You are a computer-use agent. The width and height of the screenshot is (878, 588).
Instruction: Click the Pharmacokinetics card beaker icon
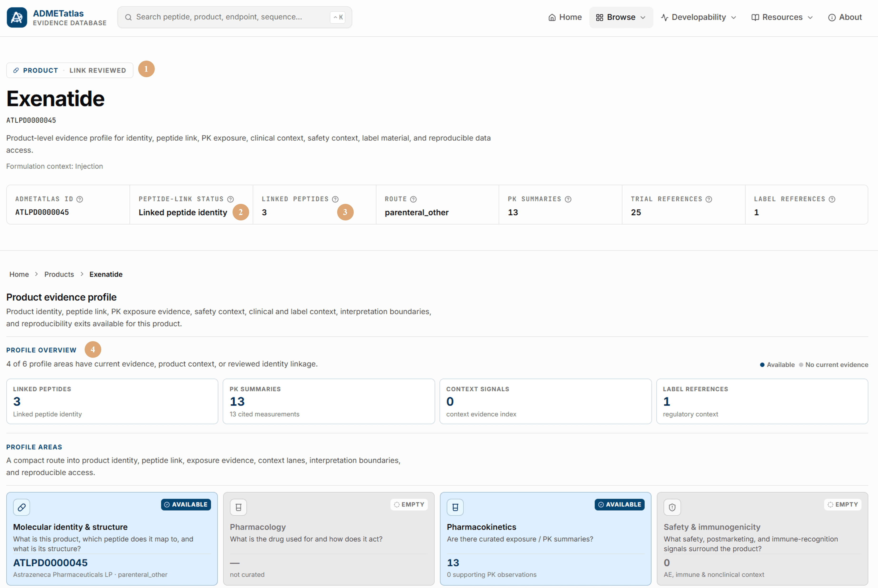[455, 507]
